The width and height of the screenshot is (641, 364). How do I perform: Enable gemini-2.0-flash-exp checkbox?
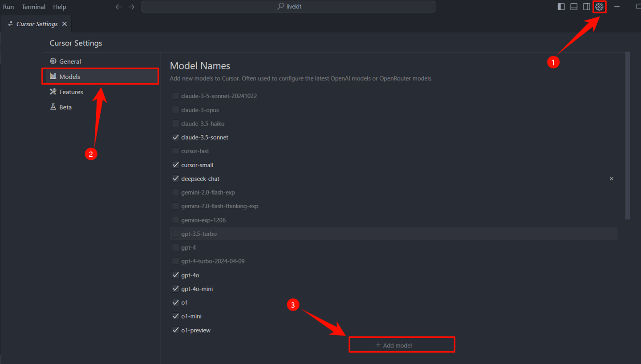(x=175, y=192)
